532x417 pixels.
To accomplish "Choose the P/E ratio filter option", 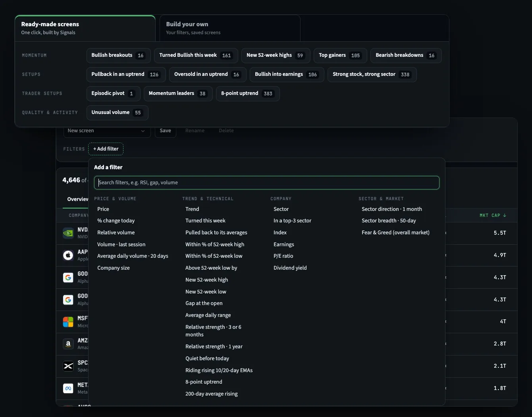I will click(x=283, y=256).
